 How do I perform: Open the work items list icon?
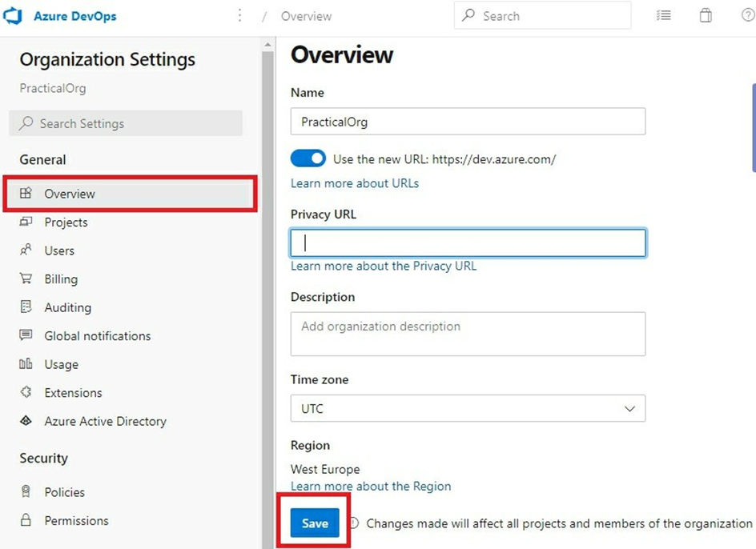pyautogui.click(x=663, y=15)
